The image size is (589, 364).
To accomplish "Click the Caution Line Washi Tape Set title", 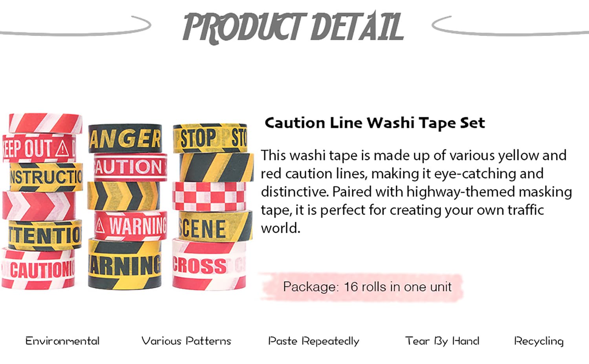I will click(375, 123).
